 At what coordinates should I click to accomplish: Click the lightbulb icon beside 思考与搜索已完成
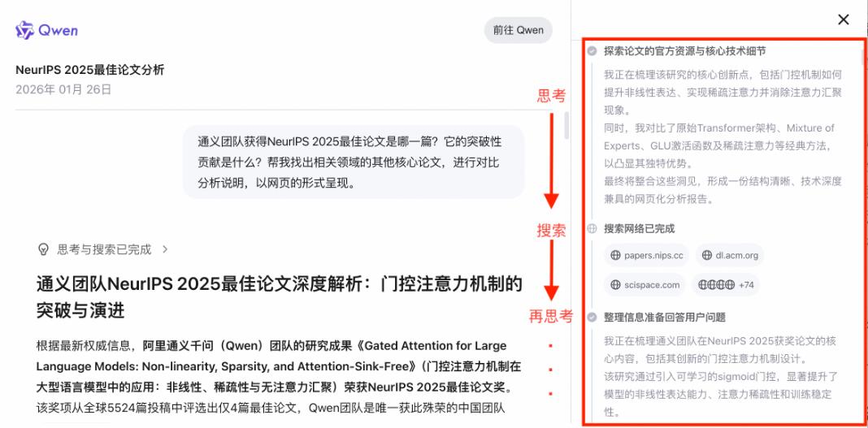click(x=43, y=249)
